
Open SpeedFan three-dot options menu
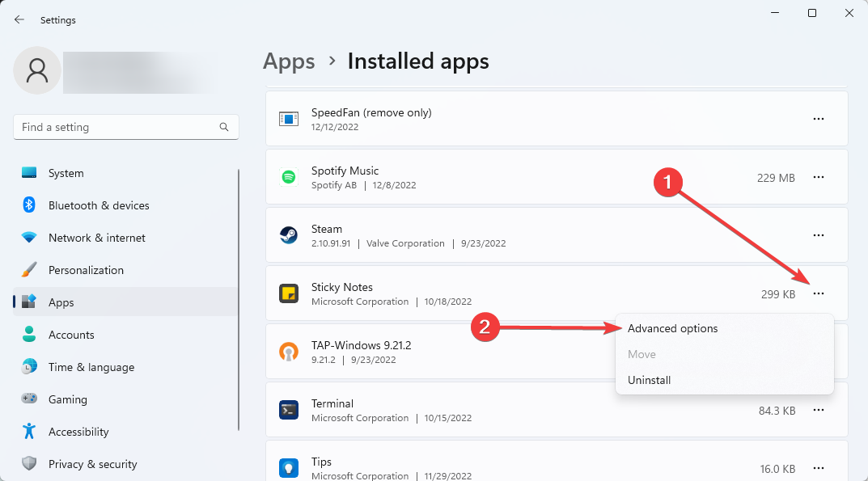point(818,119)
